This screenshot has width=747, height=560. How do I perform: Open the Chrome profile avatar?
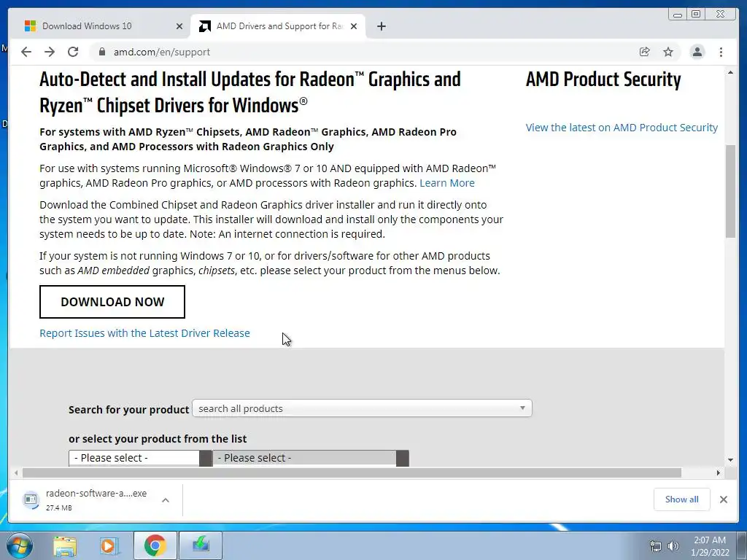(697, 52)
